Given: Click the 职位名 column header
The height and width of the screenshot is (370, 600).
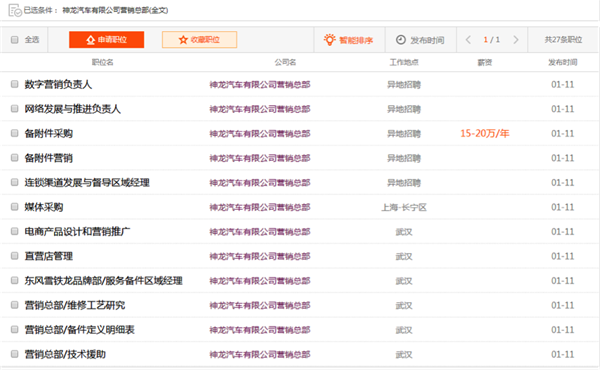Looking at the screenshot, I should tap(103, 62).
